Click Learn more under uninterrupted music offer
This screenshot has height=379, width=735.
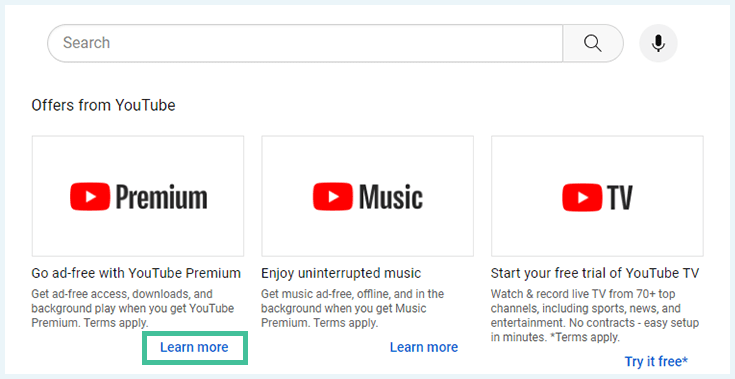(x=424, y=347)
